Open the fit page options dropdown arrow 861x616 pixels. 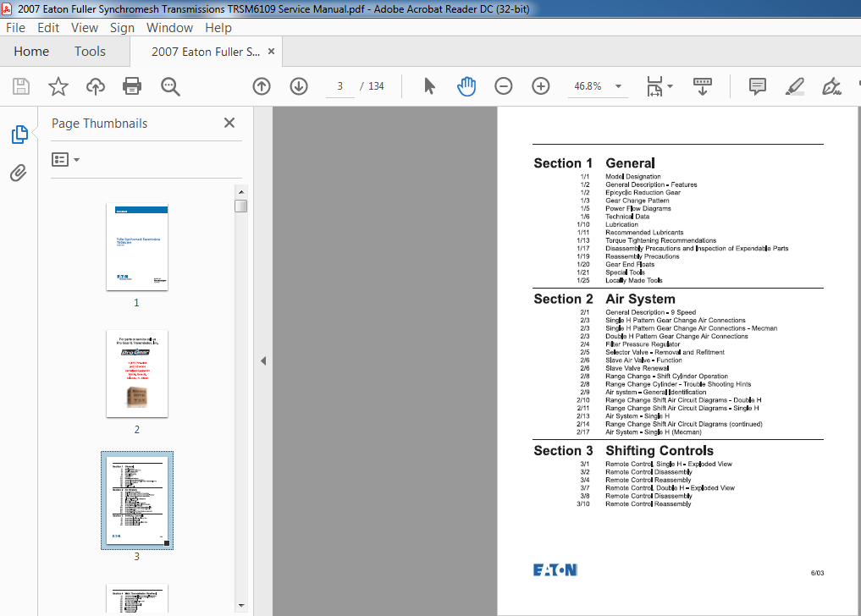[x=670, y=86]
